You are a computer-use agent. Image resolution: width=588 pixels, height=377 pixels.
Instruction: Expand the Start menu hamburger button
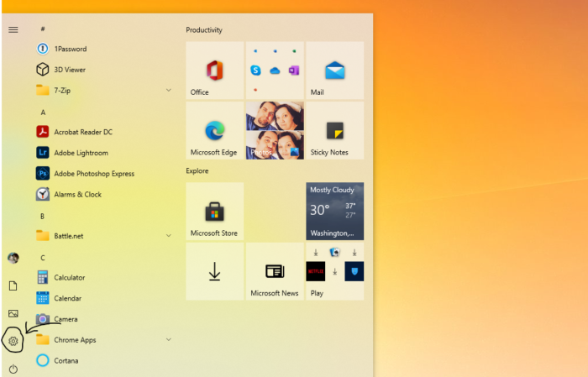tap(13, 29)
